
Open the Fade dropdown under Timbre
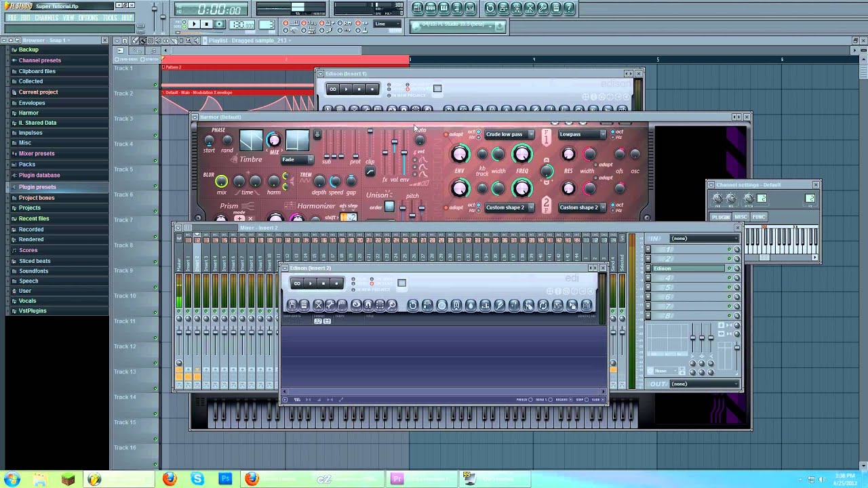coord(297,160)
